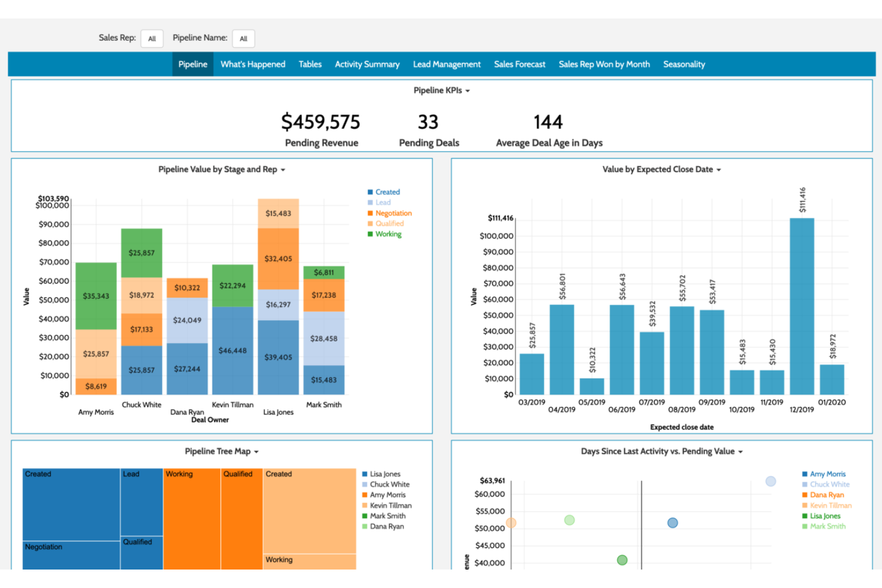Expand the Pipeline KPIs dropdown arrow

click(x=467, y=91)
